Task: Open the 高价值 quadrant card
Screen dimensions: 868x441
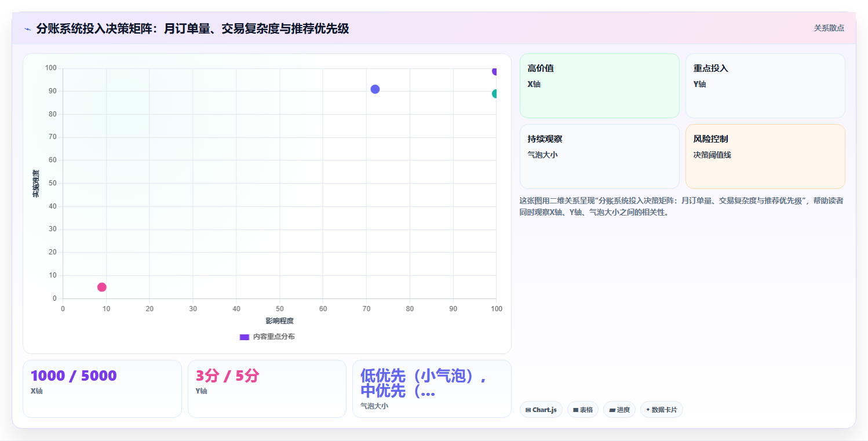Action: coord(600,86)
